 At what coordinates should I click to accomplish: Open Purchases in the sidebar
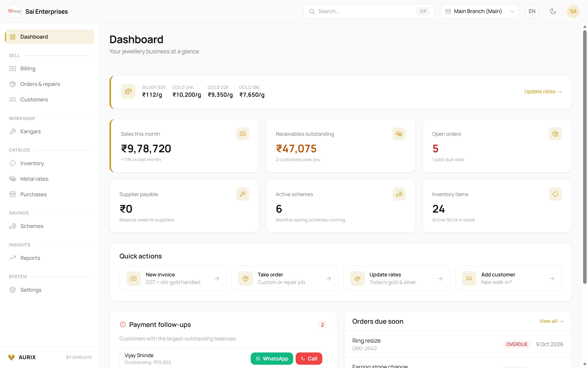(x=50, y=194)
